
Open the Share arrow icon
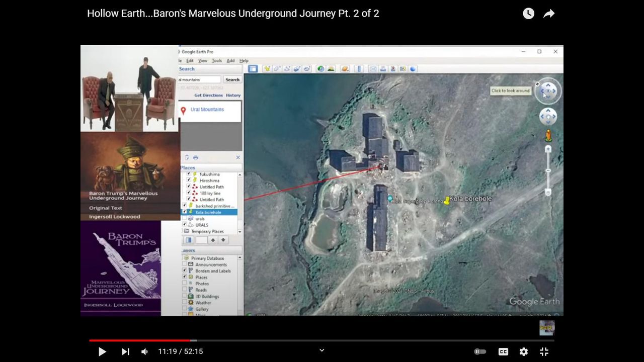point(549,14)
